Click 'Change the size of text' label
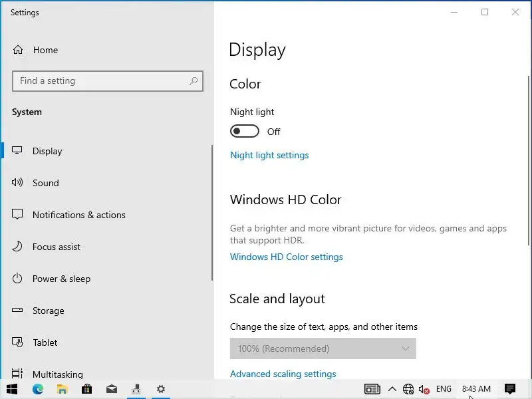This screenshot has height=399, width=532. pyautogui.click(x=324, y=327)
